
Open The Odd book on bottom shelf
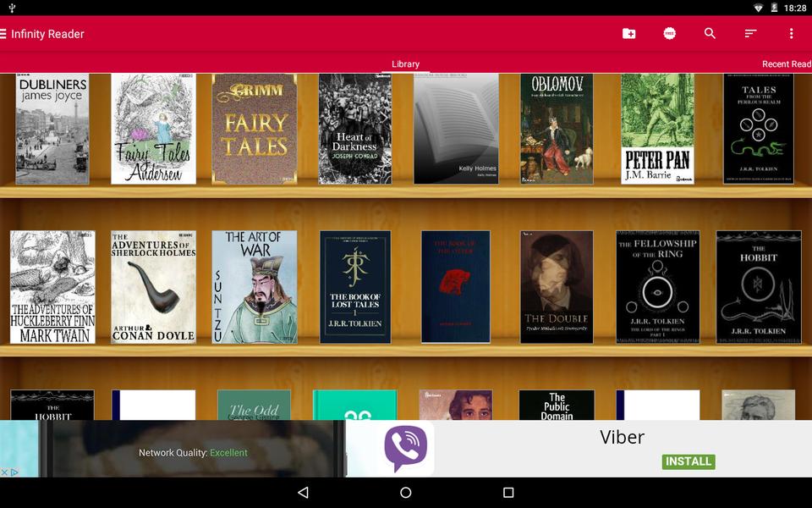255,405
